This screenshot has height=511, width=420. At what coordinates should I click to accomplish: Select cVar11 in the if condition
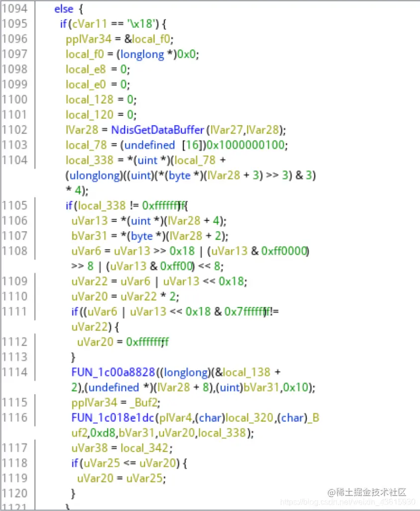pos(90,24)
